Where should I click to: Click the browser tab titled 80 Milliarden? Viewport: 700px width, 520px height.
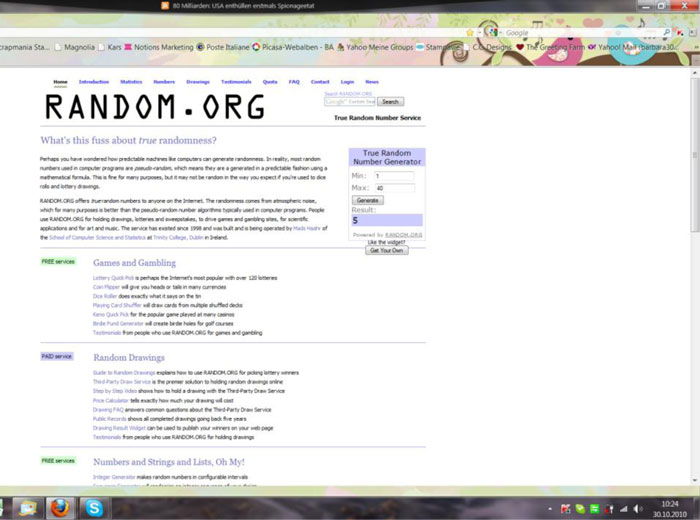(238, 6)
